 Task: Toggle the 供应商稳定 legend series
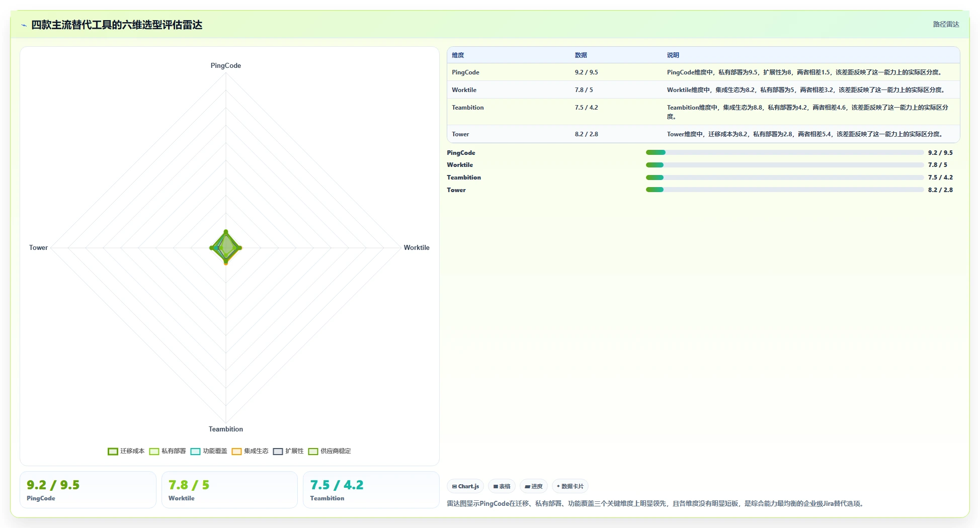coord(330,451)
